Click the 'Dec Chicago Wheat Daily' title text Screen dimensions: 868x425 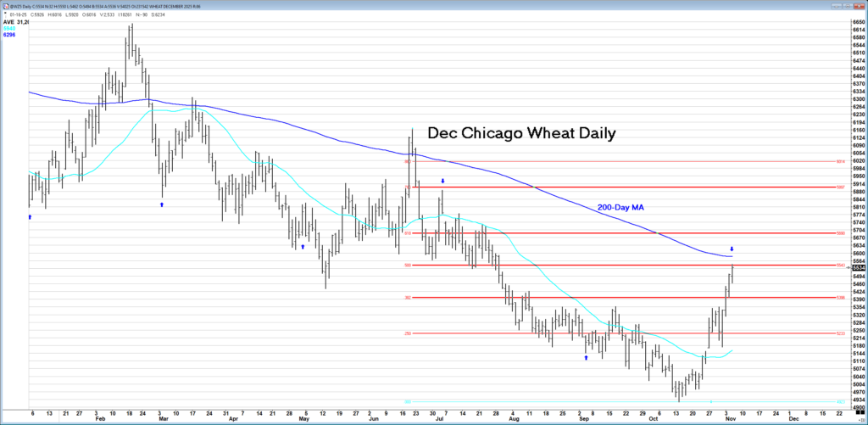tap(520, 133)
